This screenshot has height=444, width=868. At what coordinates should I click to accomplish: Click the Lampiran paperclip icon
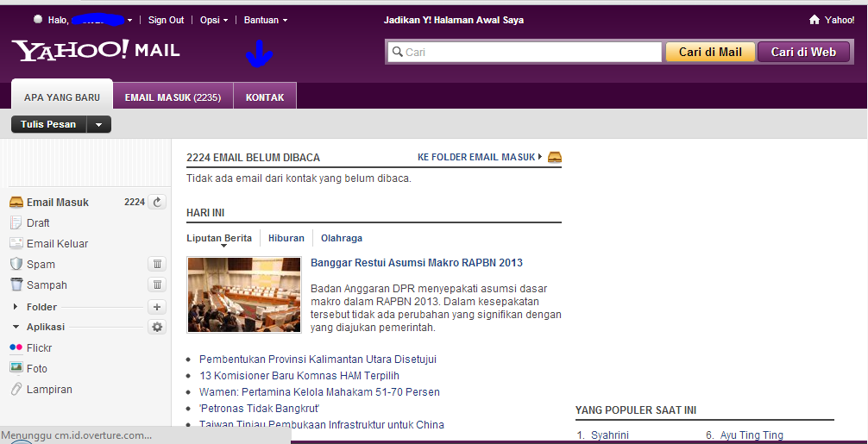click(x=16, y=389)
